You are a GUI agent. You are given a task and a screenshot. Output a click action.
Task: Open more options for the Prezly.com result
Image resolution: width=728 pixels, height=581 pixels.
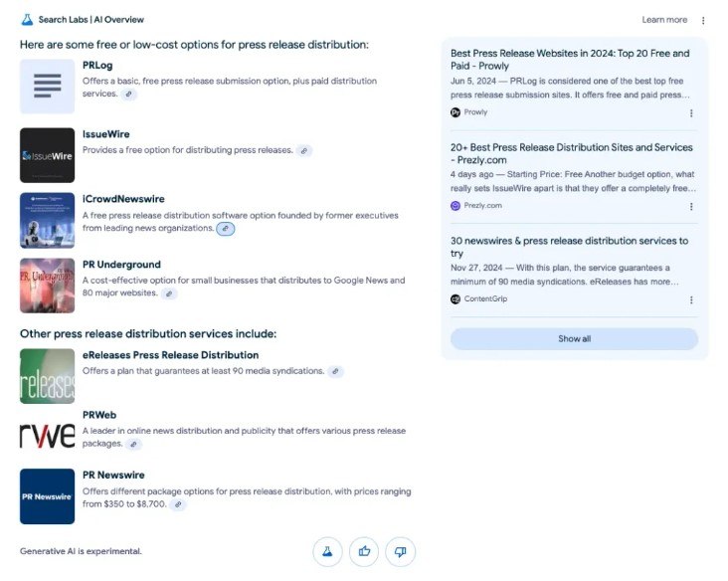691,207
